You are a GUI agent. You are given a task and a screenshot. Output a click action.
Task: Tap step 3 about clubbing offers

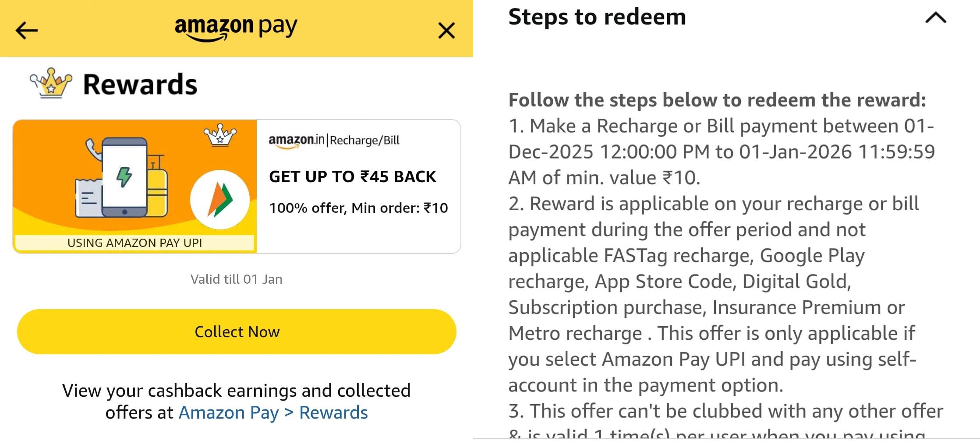[x=725, y=412]
